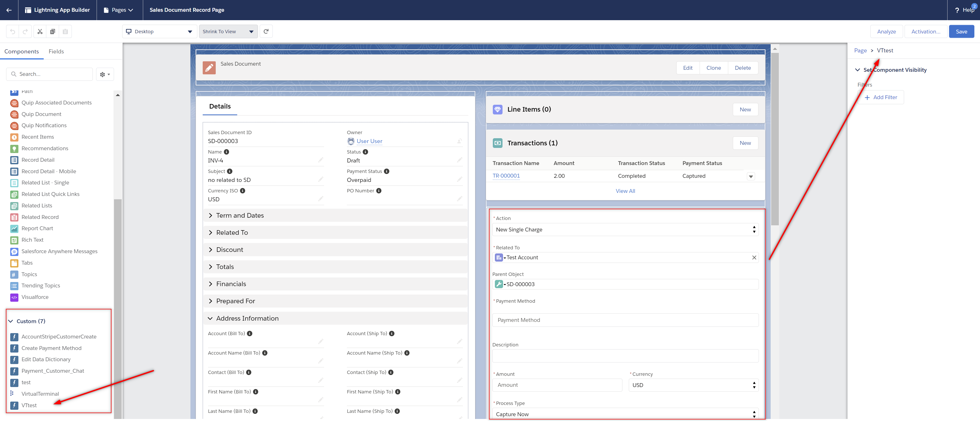Select Related List - Single component icon
The width and height of the screenshot is (980, 421).
[14, 183]
